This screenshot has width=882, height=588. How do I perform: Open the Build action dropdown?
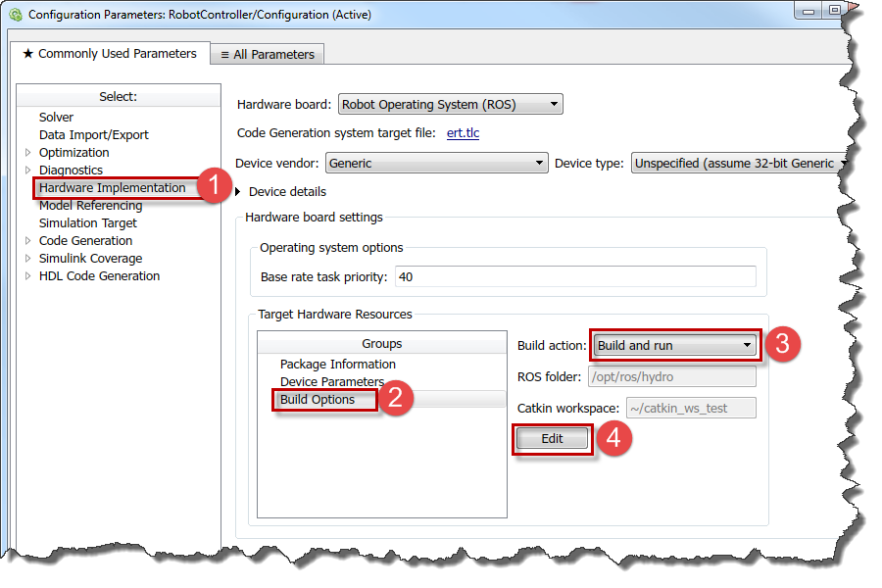pos(675,346)
